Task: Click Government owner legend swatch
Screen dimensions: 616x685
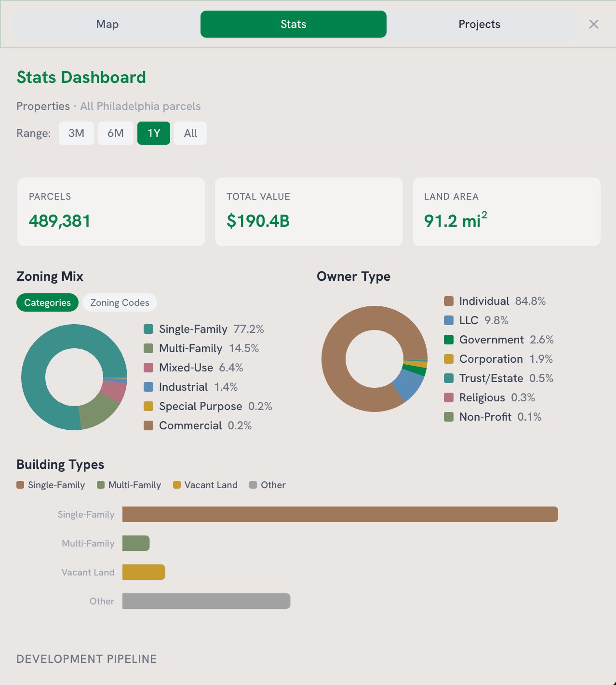Action: [x=449, y=340]
